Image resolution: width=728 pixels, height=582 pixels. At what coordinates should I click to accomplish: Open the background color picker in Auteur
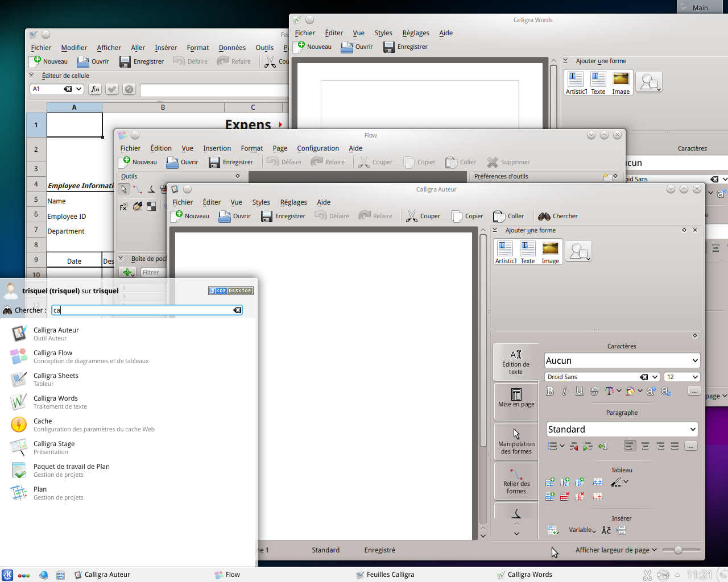630,391
